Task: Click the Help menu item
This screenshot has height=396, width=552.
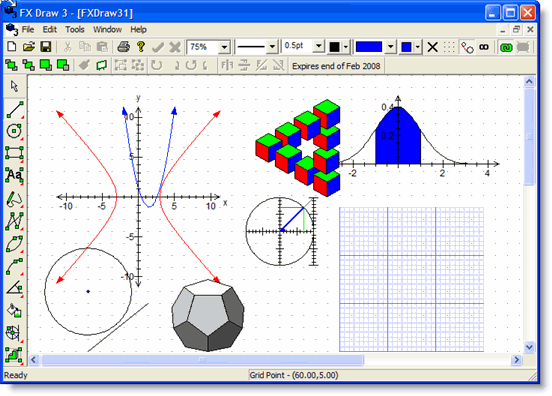Action: pyautogui.click(x=138, y=30)
